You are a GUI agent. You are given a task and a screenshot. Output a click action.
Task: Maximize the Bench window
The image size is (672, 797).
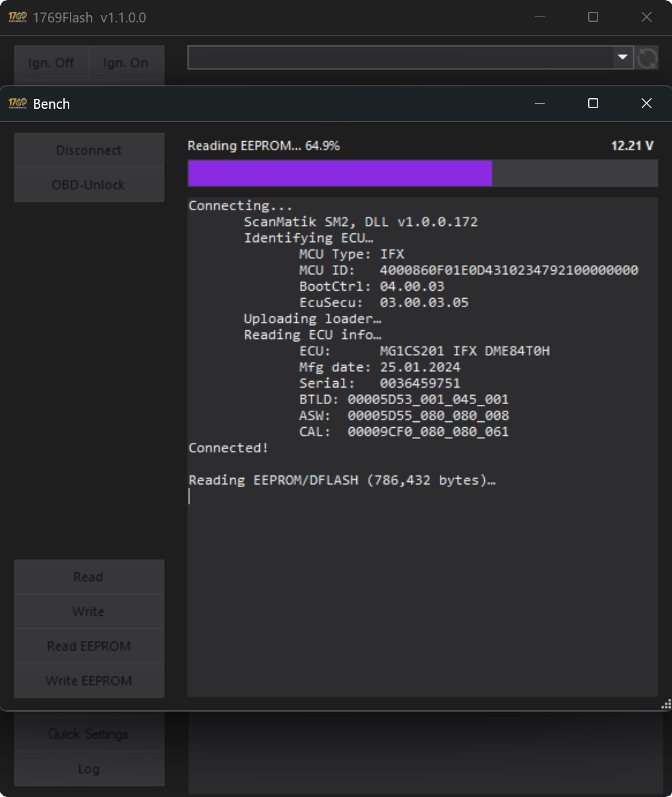click(x=593, y=103)
